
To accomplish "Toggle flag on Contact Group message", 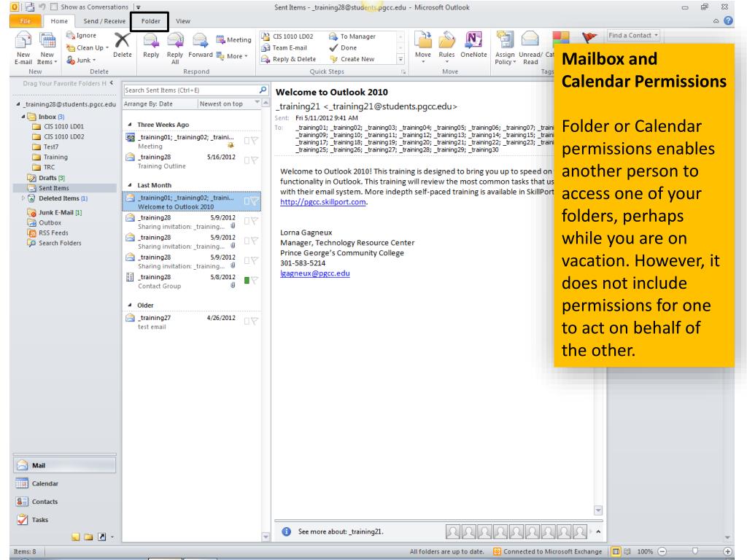I will 255,281.
